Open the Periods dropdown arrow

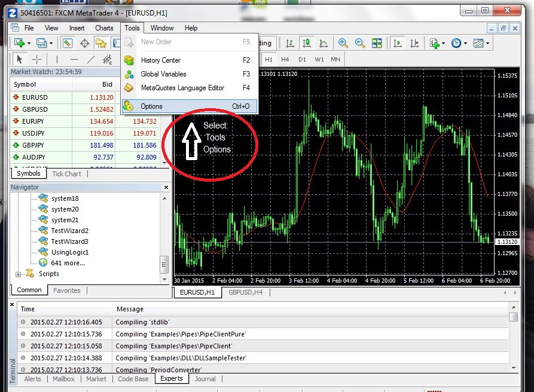[x=465, y=43]
